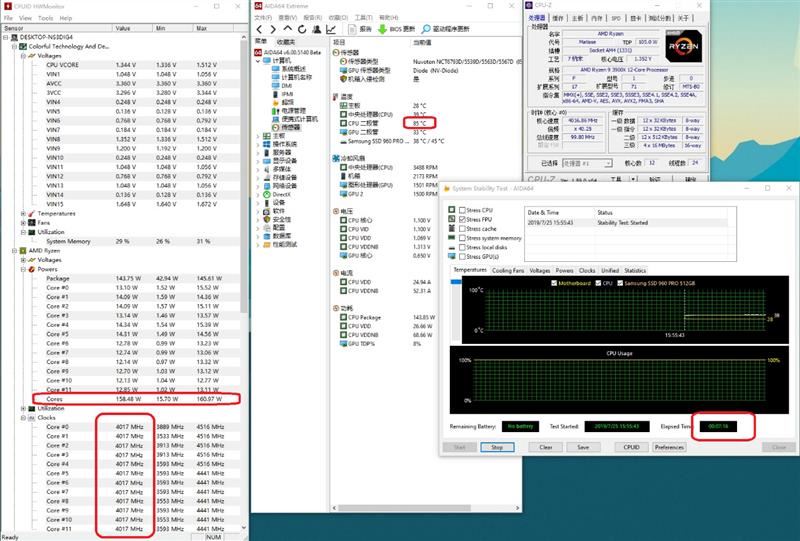Click the tools dropdown arrow in CPU-Z footer

pyautogui.click(x=633, y=179)
